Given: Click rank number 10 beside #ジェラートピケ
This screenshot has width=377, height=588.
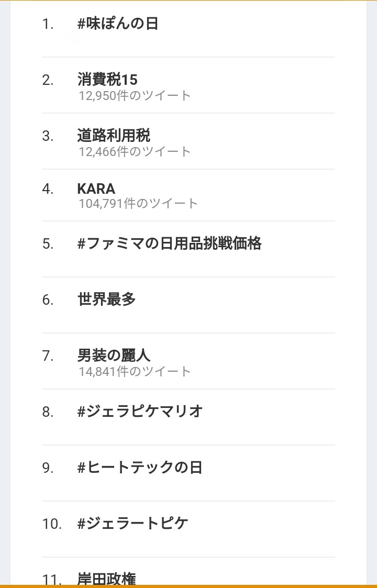Looking at the screenshot, I should [x=52, y=524].
